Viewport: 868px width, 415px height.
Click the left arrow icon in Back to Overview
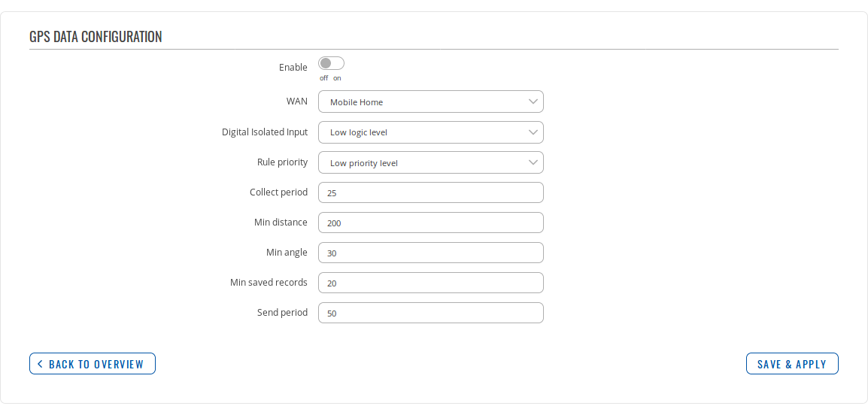[40, 364]
